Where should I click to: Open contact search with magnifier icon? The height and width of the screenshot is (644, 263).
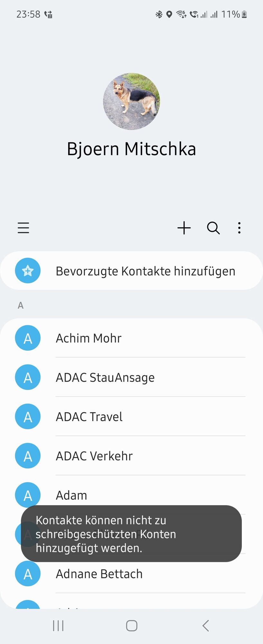click(x=213, y=228)
